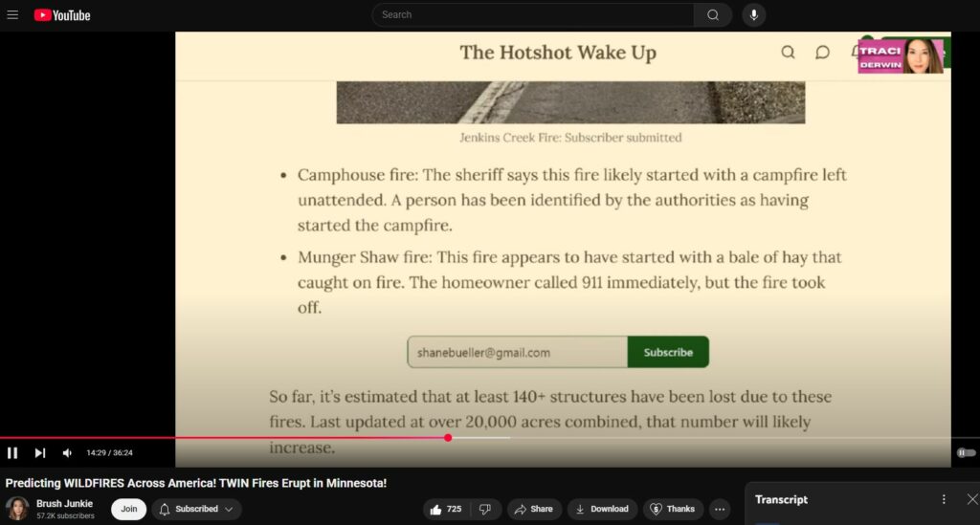Focus the YouTube search field
The image size is (980, 525).
pos(532,15)
